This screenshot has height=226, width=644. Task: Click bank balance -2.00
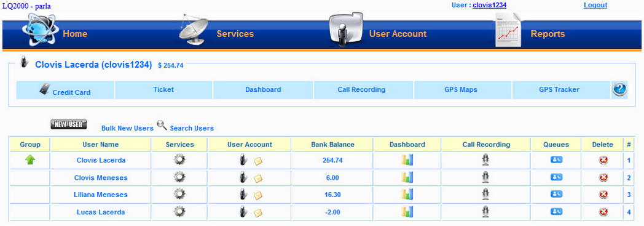pyautogui.click(x=332, y=212)
